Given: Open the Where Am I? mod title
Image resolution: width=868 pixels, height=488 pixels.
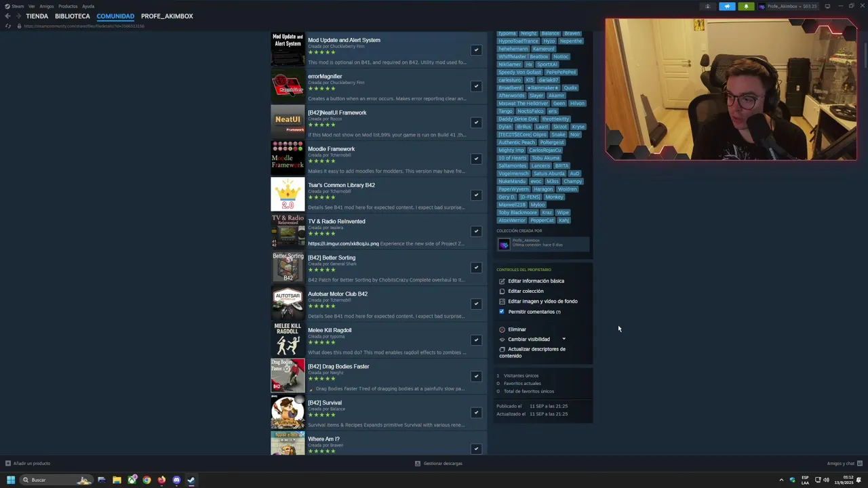Looking at the screenshot, I should [323, 439].
